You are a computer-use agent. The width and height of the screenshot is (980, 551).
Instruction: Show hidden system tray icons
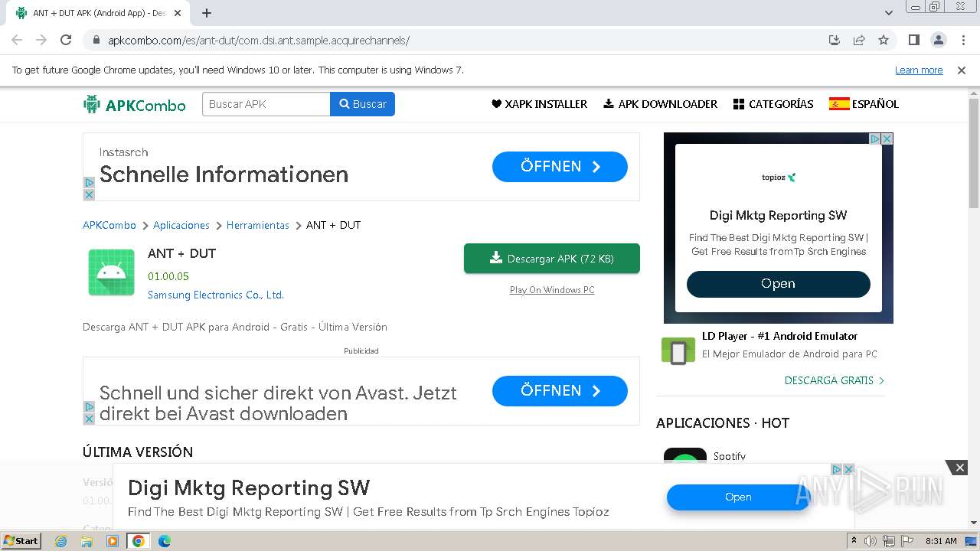pos(854,541)
